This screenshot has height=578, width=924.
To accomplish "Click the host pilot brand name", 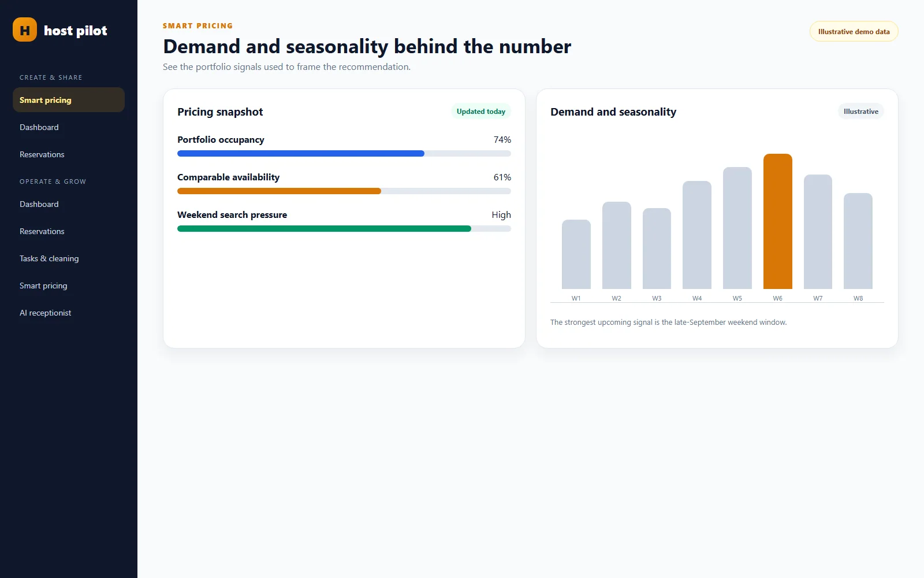I will (x=76, y=31).
